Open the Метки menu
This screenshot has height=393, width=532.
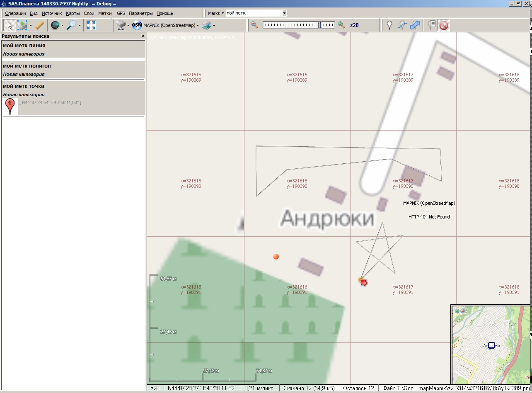pos(105,13)
